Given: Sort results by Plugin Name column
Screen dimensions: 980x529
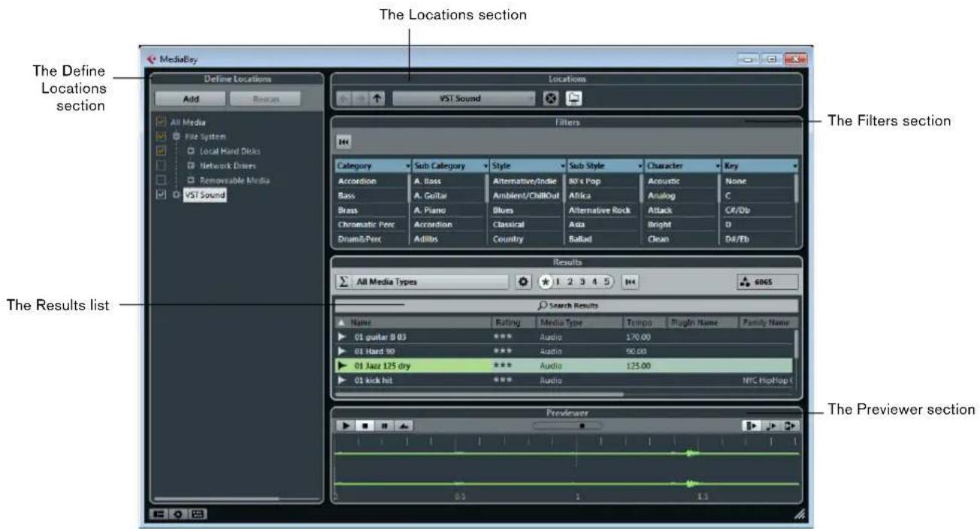Looking at the screenshot, I should pyautogui.click(x=701, y=322).
